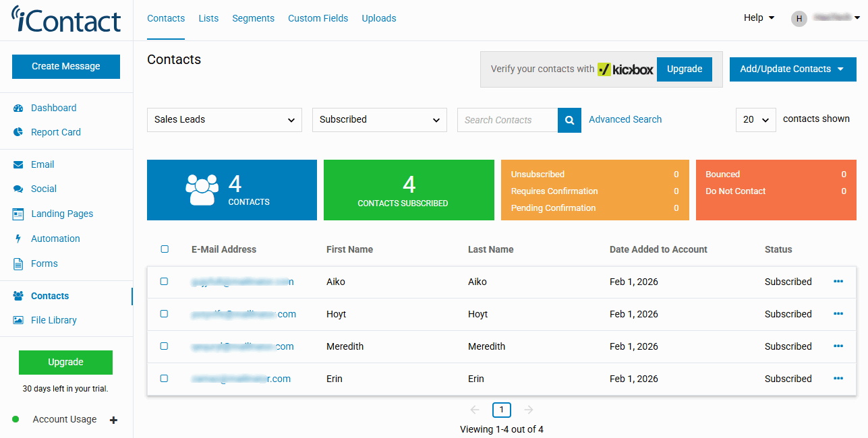The image size is (868, 438).
Task: Open Advanced Search
Action: pos(625,119)
